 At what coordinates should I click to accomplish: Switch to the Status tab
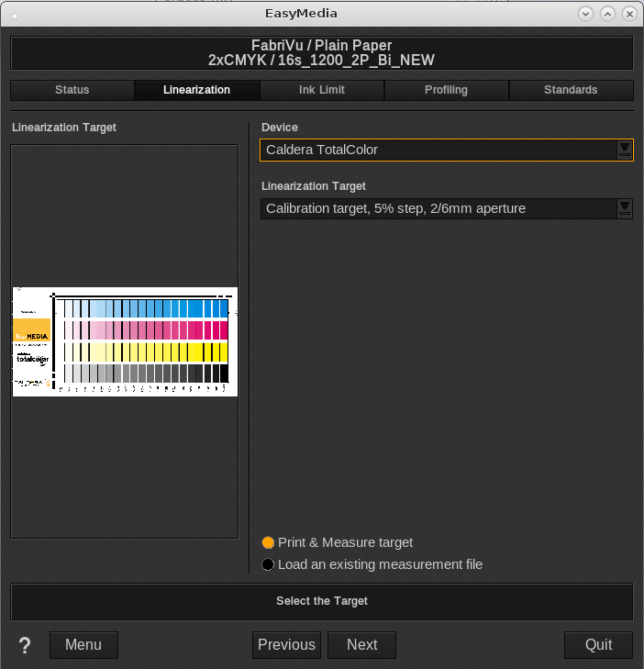(72, 90)
